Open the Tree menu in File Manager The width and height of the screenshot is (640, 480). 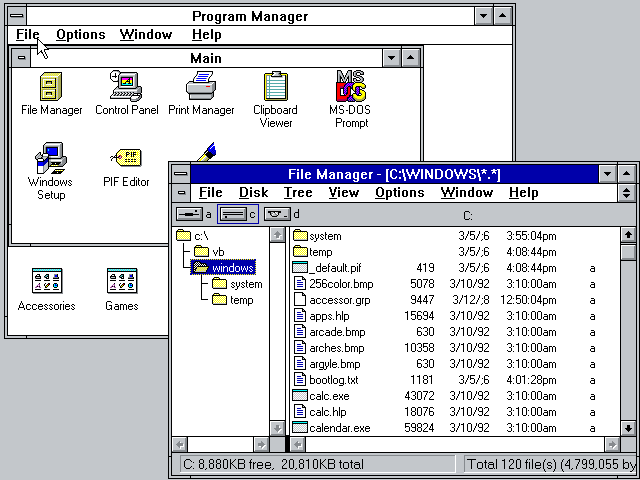(x=298, y=193)
